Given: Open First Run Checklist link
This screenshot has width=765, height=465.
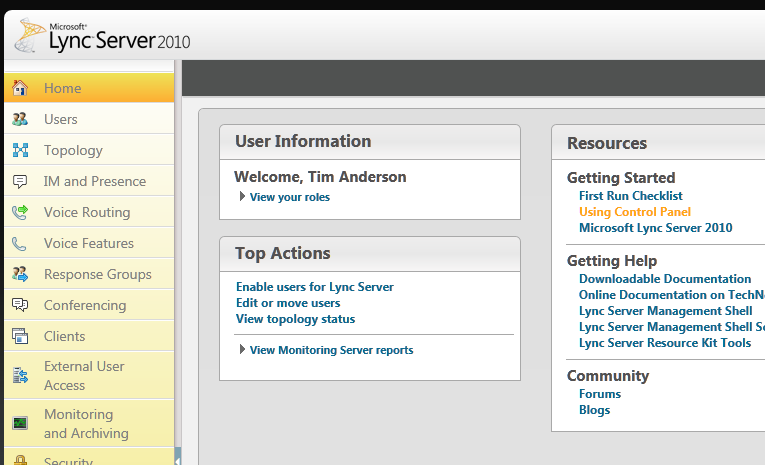Looking at the screenshot, I should 630,196.
